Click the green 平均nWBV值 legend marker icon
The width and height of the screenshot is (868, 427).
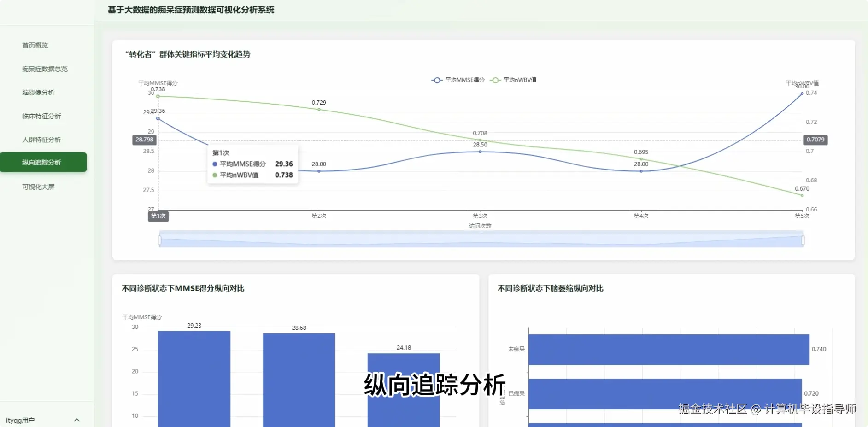click(494, 80)
